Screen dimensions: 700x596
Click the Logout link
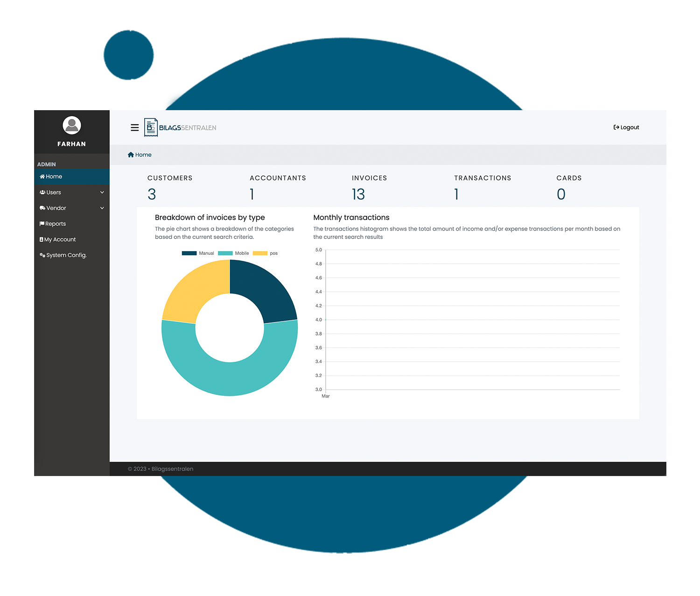click(x=630, y=127)
